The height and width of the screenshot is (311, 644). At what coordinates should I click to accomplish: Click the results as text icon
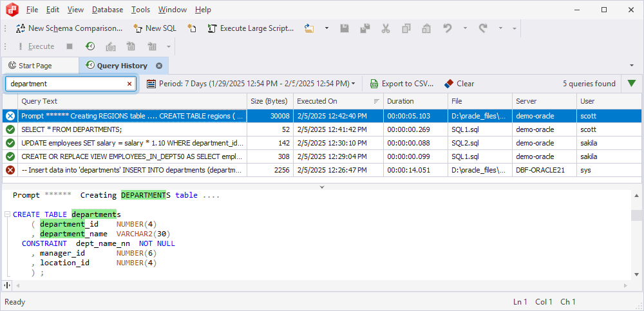coord(131,46)
